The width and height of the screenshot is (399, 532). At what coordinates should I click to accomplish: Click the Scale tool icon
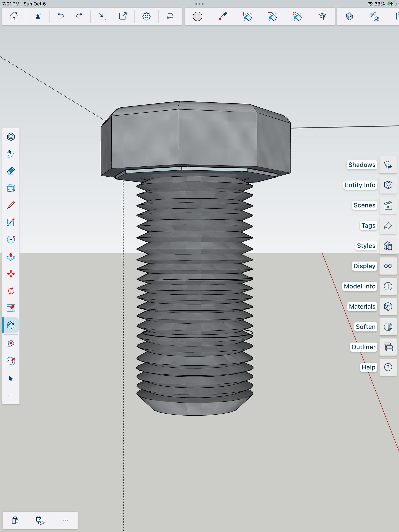(11, 308)
